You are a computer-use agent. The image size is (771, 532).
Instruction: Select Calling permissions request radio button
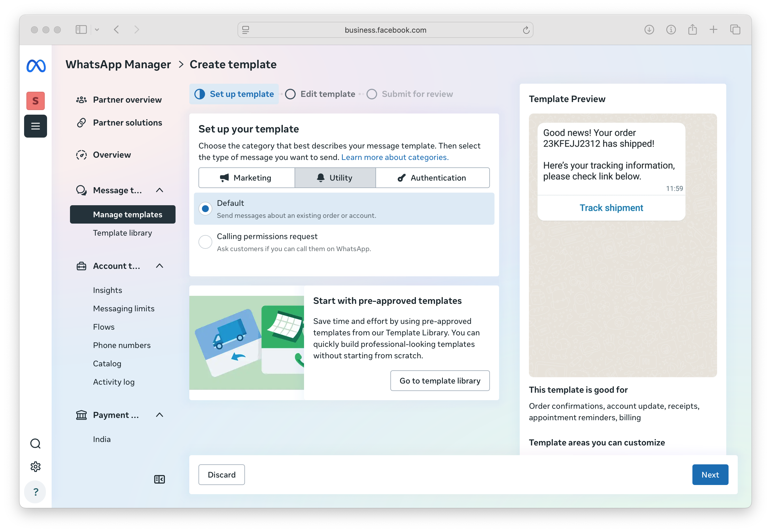pos(205,242)
